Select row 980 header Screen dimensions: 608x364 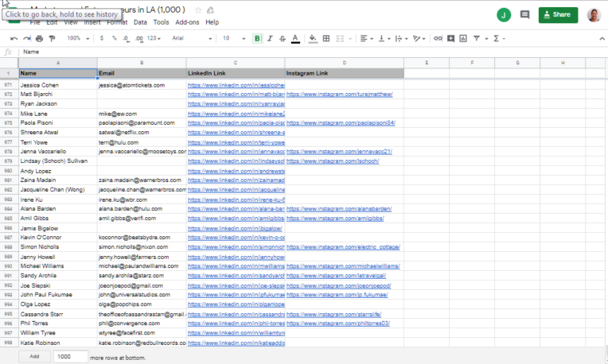coord(9,171)
